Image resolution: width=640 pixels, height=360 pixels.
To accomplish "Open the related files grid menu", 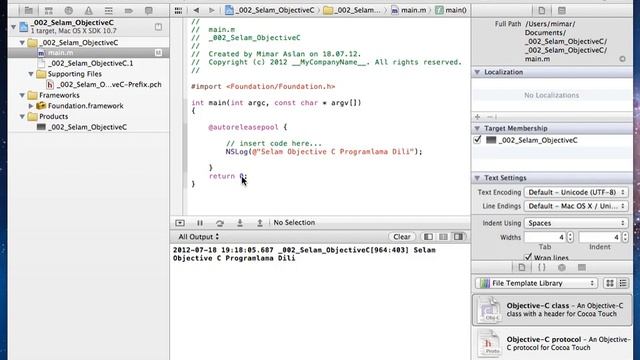I will point(178,11).
